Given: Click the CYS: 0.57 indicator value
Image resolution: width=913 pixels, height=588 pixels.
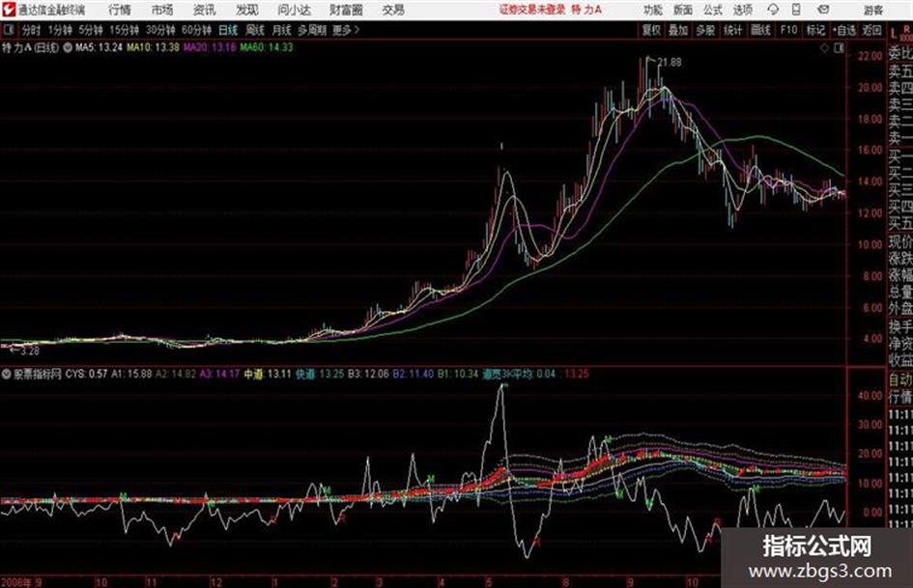Looking at the screenshot, I should (86, 374).
